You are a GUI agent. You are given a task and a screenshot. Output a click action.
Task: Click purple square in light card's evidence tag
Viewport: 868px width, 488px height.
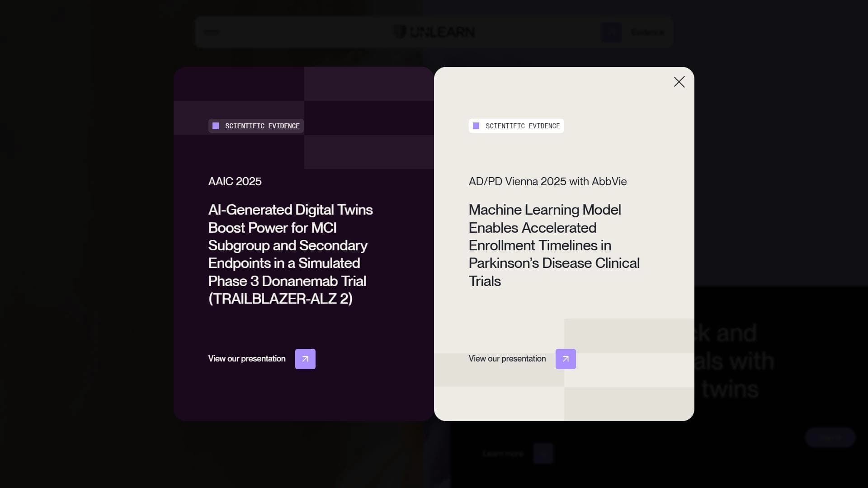coord(476,126)
